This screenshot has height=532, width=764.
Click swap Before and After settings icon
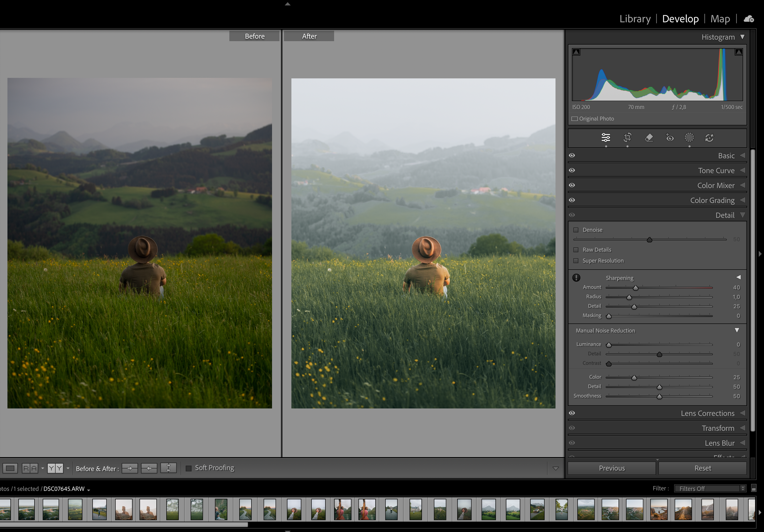pyautogui.click(x=168, y=468)
